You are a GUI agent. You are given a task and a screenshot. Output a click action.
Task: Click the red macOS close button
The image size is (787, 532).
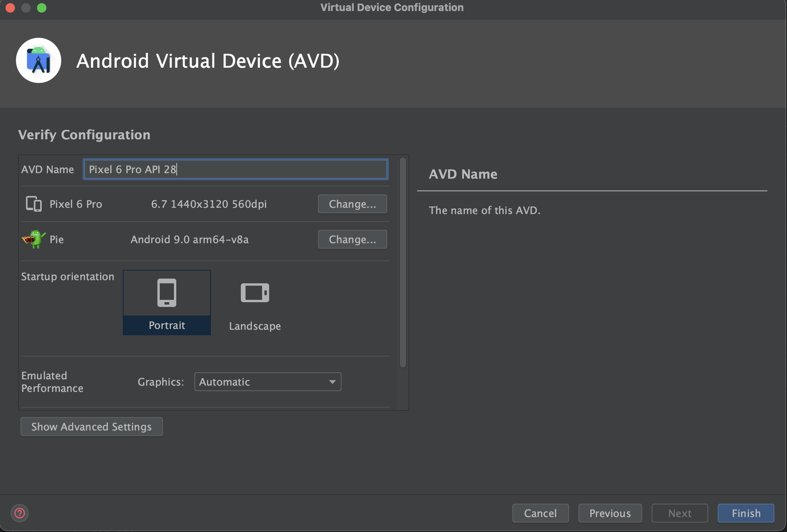11,8
